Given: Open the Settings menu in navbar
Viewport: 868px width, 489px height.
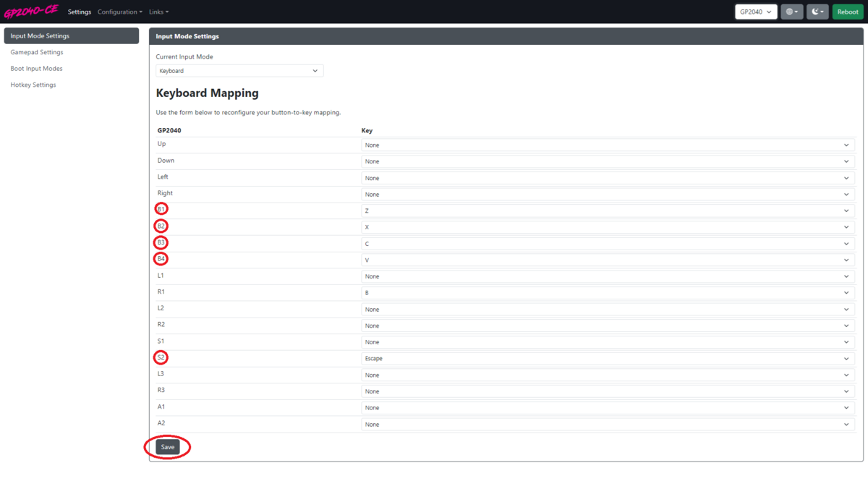Looking at the screenshot, I should pos(80,12).
